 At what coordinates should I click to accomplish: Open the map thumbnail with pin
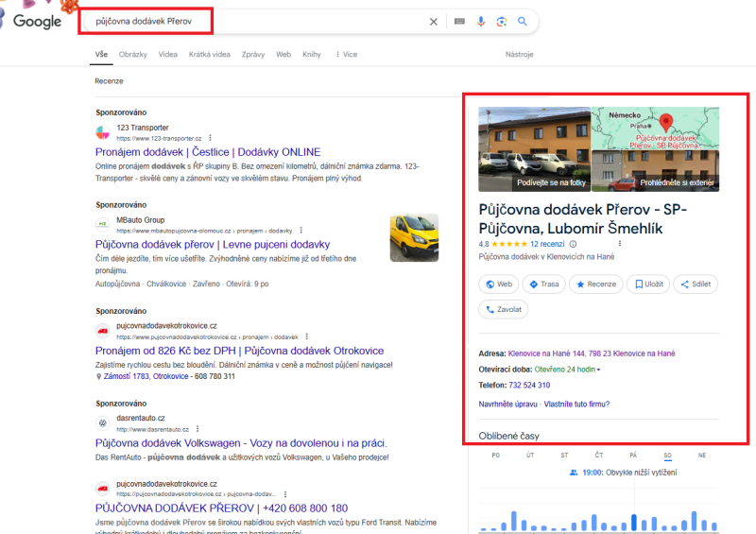655,128
